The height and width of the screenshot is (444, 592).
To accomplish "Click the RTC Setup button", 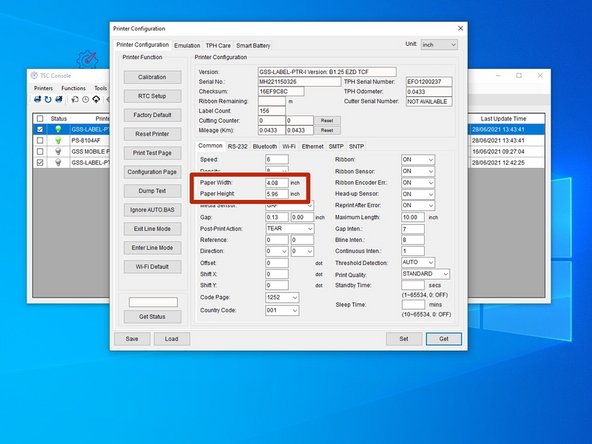I will coord(152,96).
